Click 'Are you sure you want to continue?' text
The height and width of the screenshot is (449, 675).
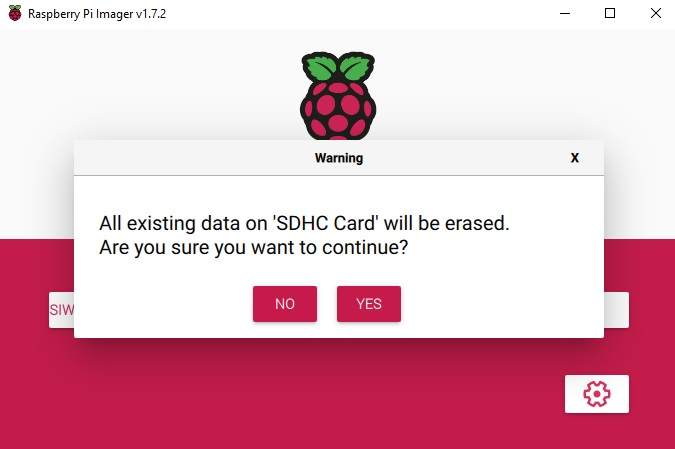(254, 246)
